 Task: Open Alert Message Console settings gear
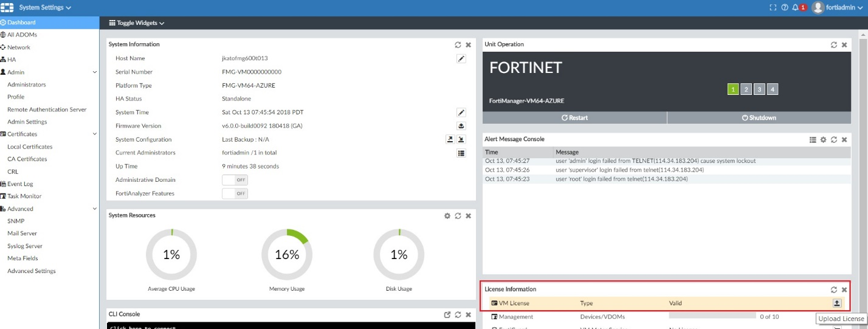point(824,139)
